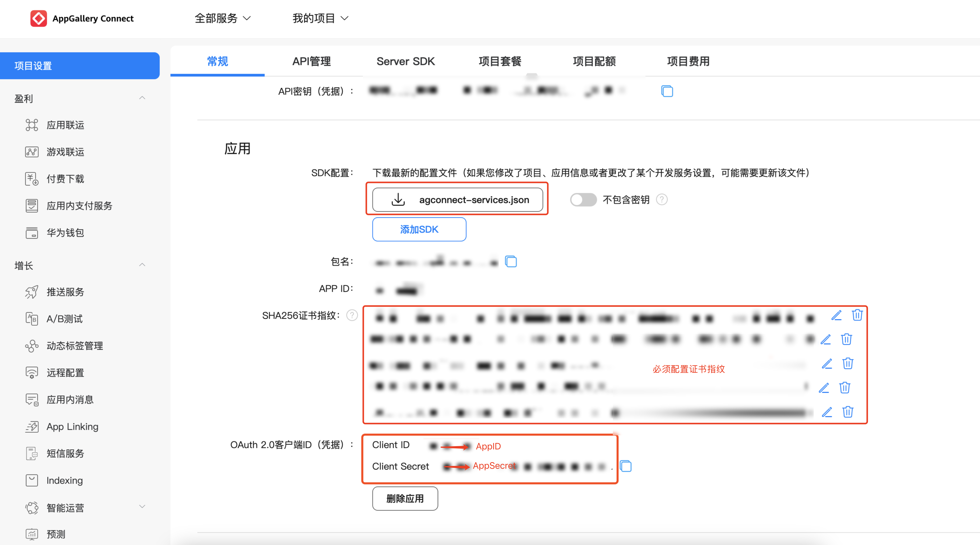Switch to the 项目套餐 tab
Image resolution: width=980 pixels, height=545 pixels.
pyautogui.click(x=500, y=61)
